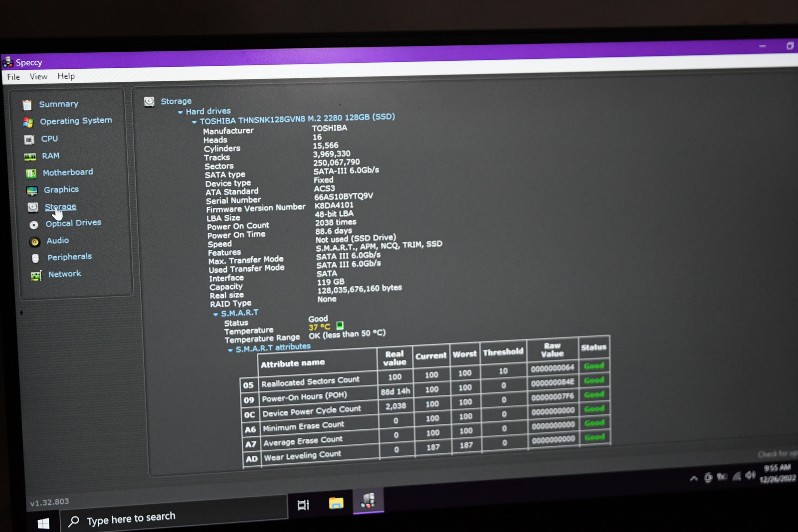Image resolution: width=798 pixels, height=532 pixels.
Task: Click the Speccy icon on the taskbar
Action: 369,501
